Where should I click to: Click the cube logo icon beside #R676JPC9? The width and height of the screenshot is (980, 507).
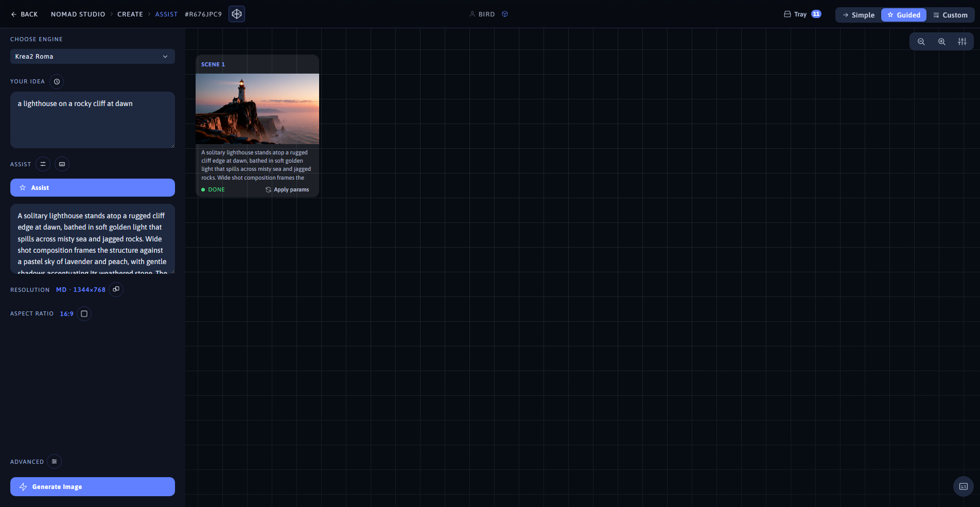237,14
